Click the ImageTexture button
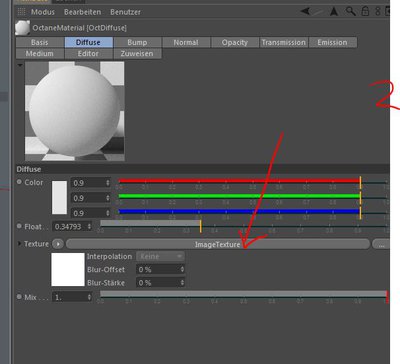This screenshot has height=364, width=400. tap(218, 244)
